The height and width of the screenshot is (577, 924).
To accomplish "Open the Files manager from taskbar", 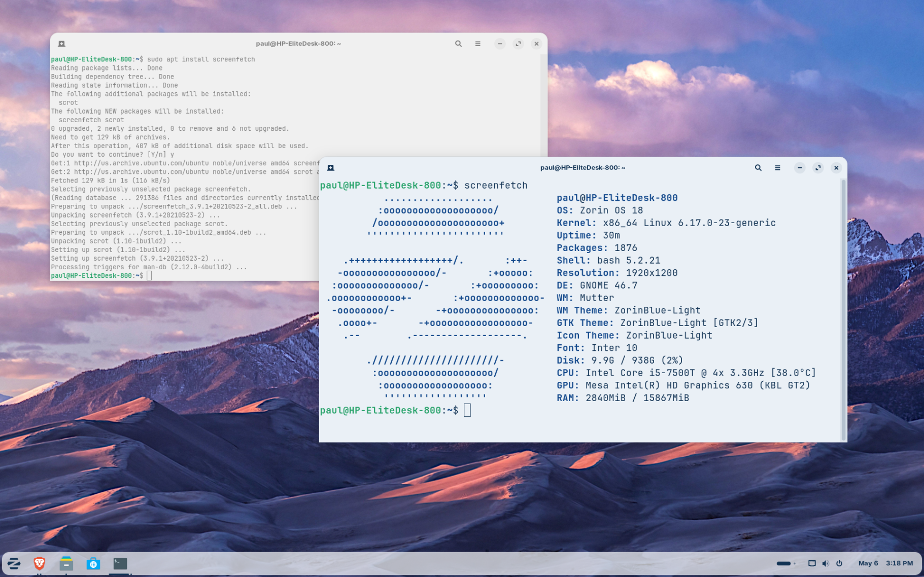I will click(66, 563).
